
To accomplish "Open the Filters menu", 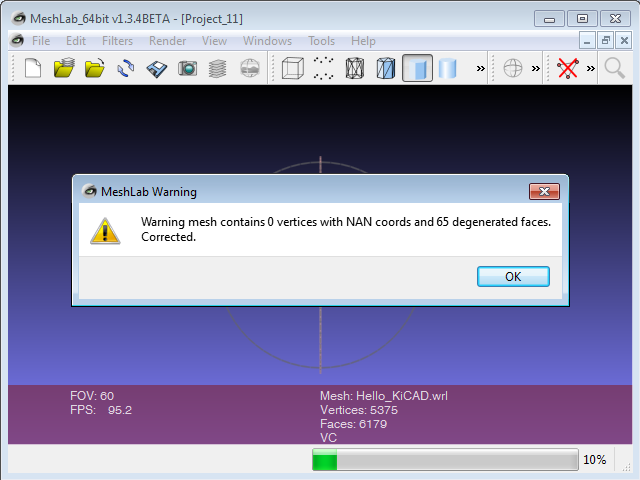I will (118, 41).
